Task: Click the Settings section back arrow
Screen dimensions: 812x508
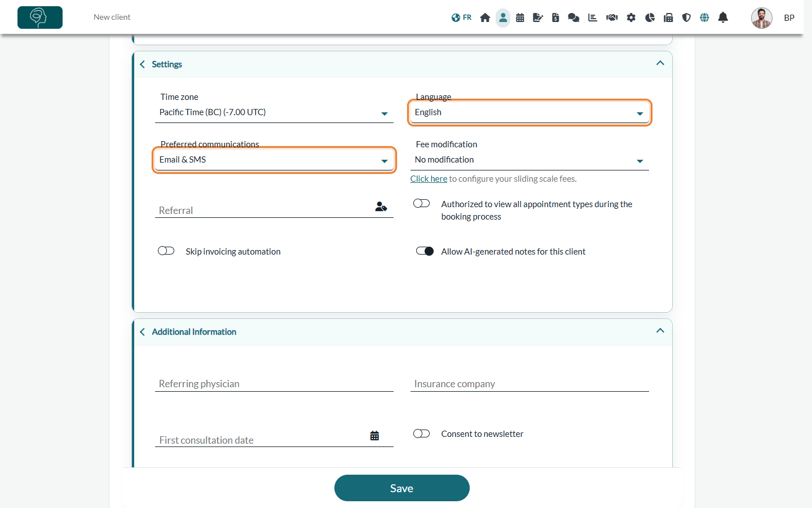Action: (143, 64)
